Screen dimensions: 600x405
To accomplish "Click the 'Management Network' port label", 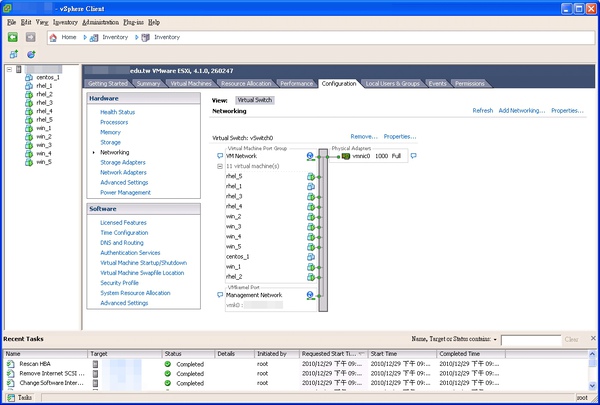I will [254, 295].
